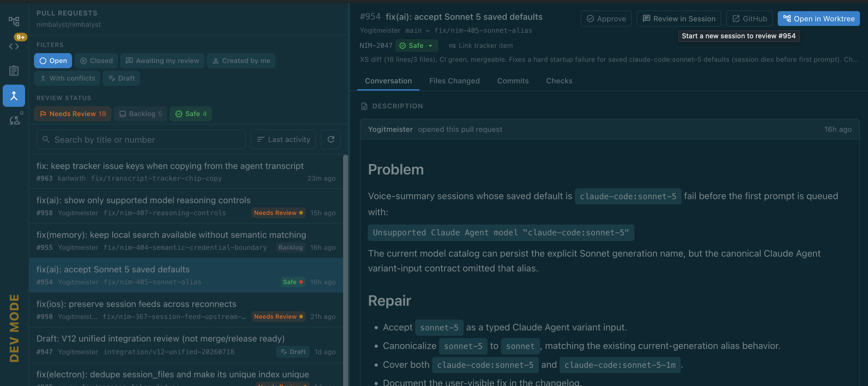Click the Open in Worktree button
The image size is (868, 386).
[x=819, y=19]
